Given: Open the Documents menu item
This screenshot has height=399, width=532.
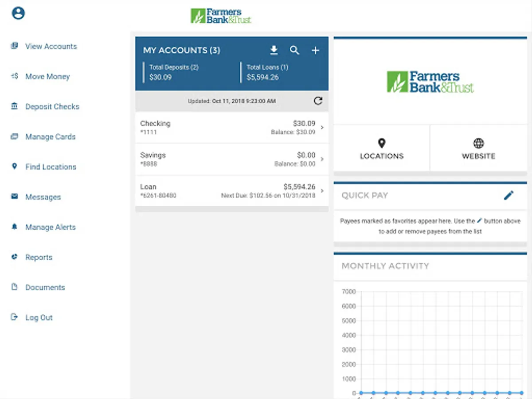Looking at the screenshot, I should [45, 287].
